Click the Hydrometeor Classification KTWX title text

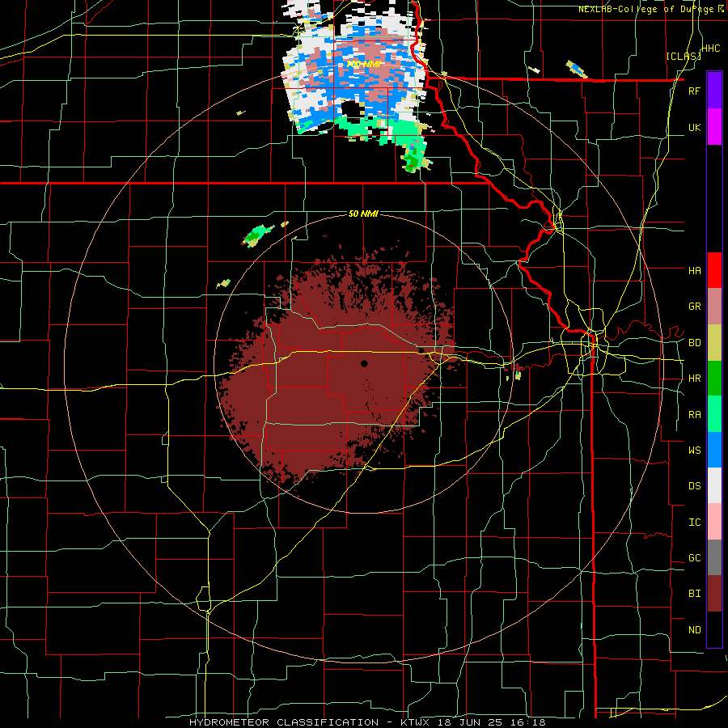tap(367, 722)
